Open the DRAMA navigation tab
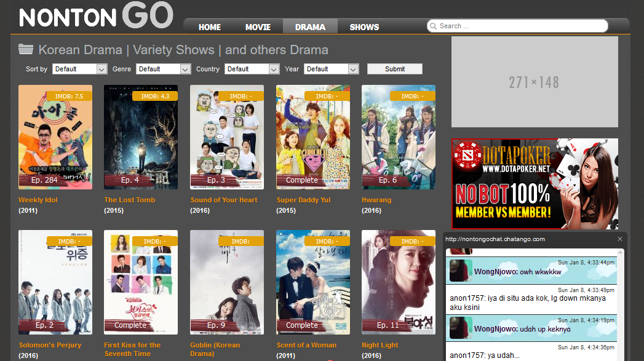Screen dimensions: 644x361 click(x=310, y=27)
